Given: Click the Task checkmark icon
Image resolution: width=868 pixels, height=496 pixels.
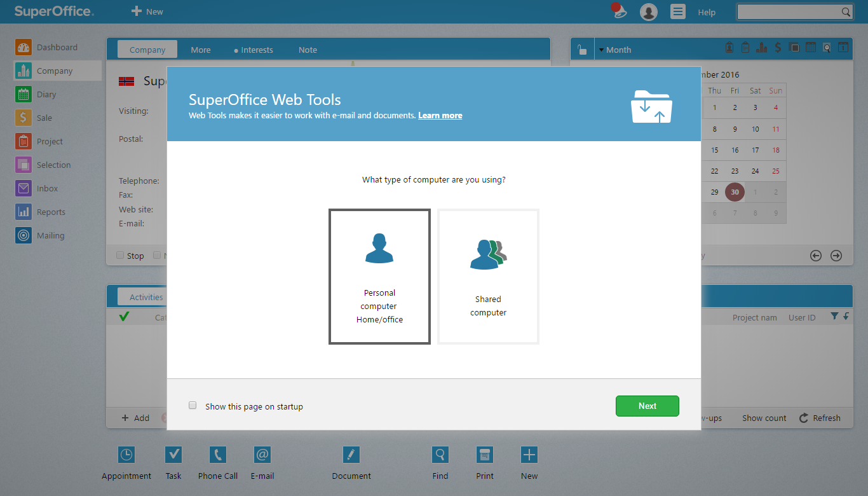Looking at the screenshot, I should pyautogui.click(x=173, y=455).
